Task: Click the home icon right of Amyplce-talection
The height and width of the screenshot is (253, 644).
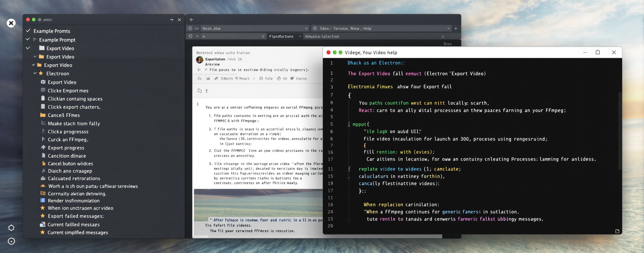Action: click(443, 36)
